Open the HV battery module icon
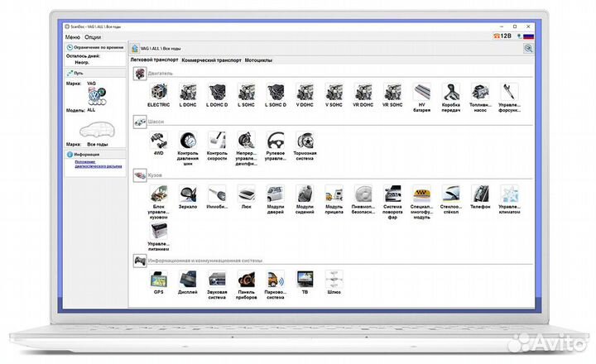 (421, 91)
